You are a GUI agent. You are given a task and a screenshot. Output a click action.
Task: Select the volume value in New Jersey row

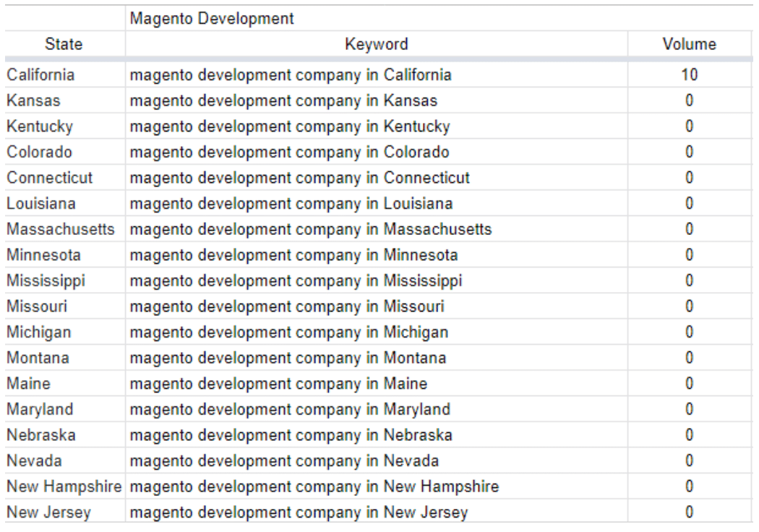[x=690, y=512]
